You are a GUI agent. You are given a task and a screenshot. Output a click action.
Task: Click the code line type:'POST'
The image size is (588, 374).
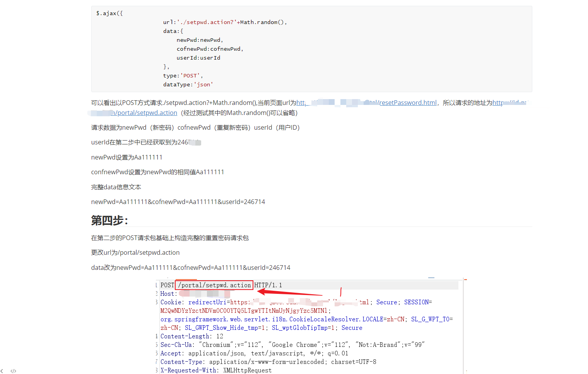point(183,75)
